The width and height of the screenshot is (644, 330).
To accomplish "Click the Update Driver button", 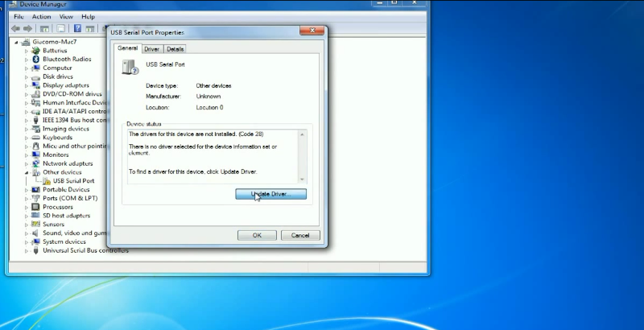I will pyautogui.click(x=270, y=194).
